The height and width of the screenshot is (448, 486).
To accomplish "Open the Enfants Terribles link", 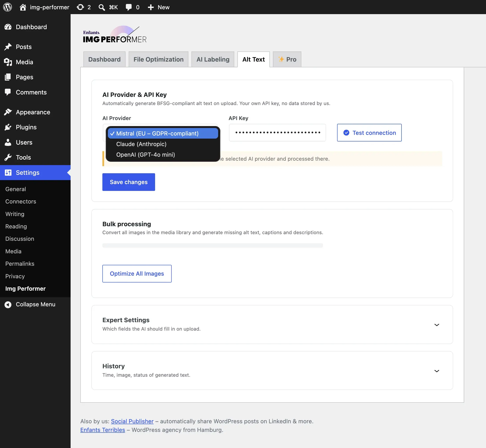I will coord(103,430).
